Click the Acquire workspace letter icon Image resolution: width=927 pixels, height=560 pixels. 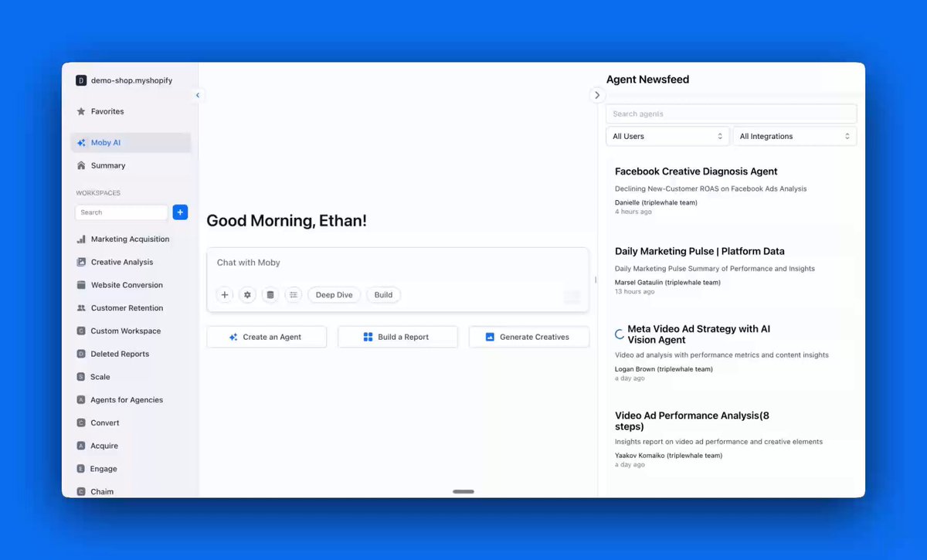(x=81, y=446)
